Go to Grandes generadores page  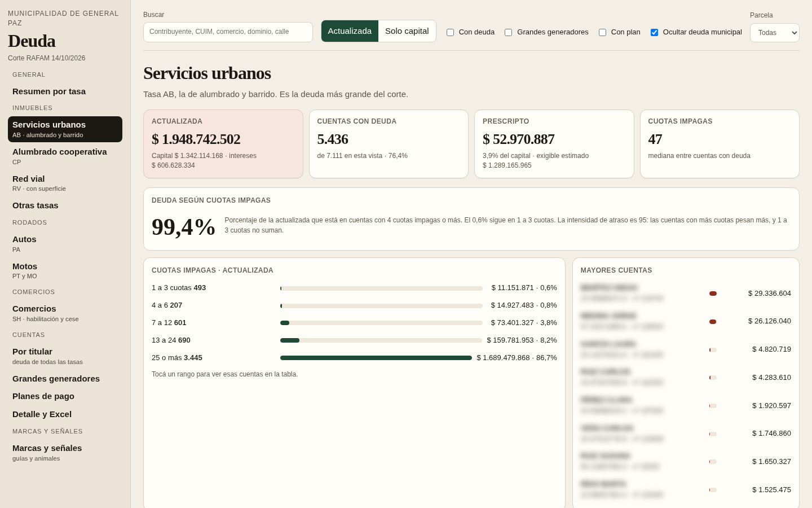(x=65, y=379)
